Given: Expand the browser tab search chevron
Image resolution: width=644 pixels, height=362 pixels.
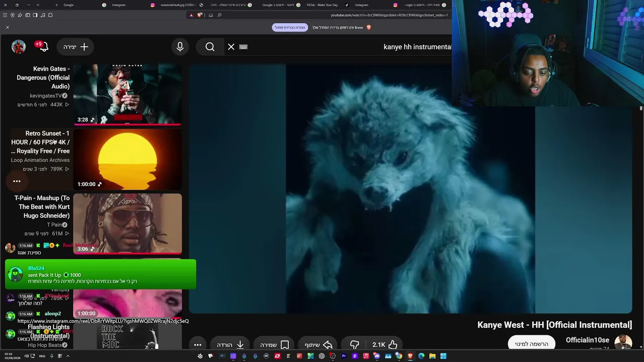Looking at the screenshot, I should [37, 5].
